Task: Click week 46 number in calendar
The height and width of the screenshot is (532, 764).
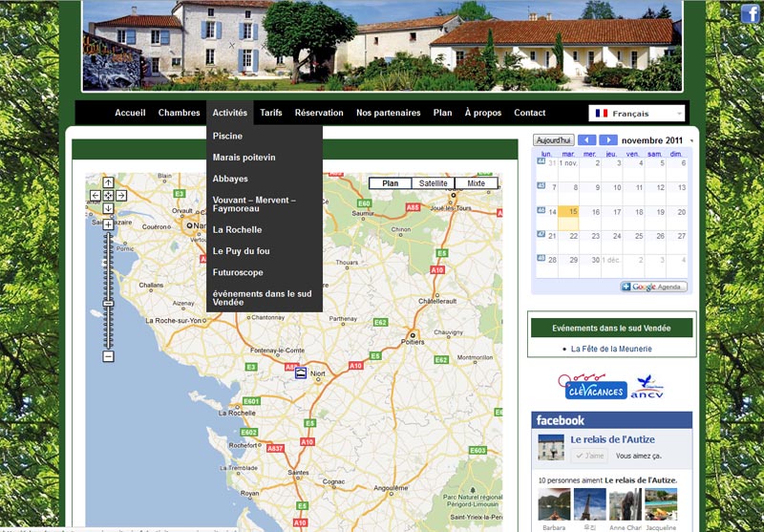Action: [541, 210]
